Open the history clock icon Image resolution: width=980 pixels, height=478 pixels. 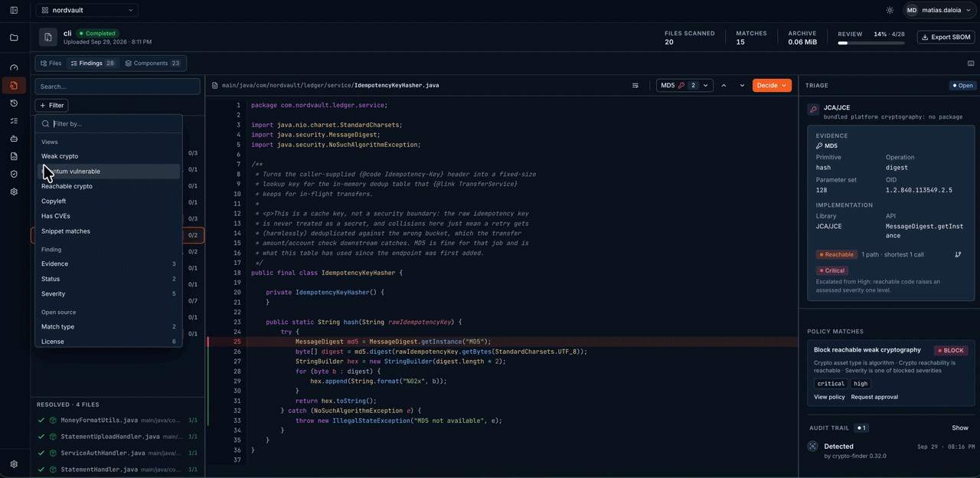pos(14,103)
